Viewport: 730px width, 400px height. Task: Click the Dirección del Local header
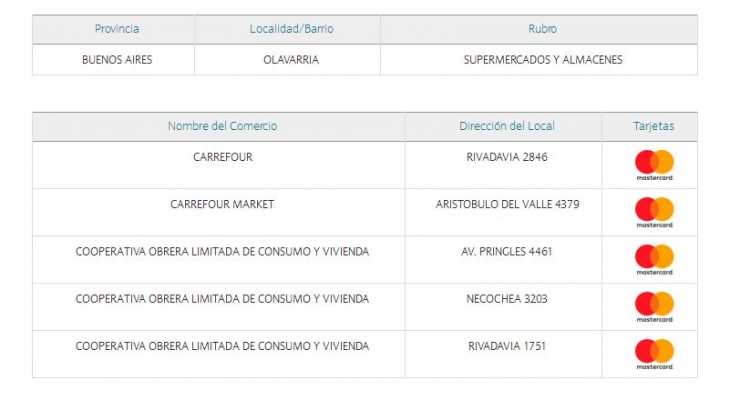point(507,126)
